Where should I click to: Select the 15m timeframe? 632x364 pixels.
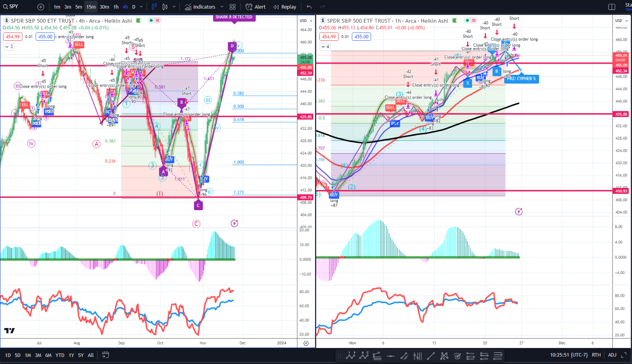[x=91, y=7]
